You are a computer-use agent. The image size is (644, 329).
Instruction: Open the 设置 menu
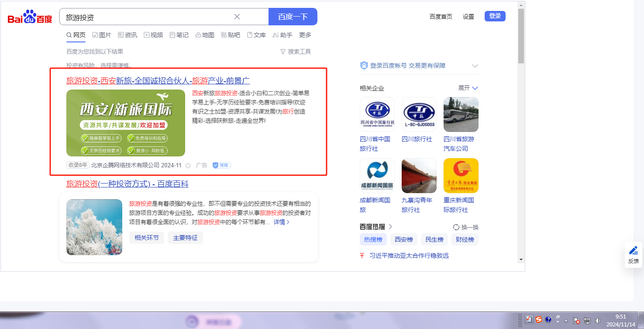(x=468, y=17)
